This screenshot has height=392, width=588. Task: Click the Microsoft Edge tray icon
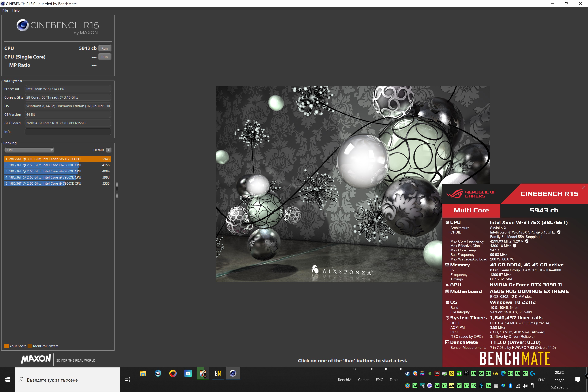click(503, 373)
